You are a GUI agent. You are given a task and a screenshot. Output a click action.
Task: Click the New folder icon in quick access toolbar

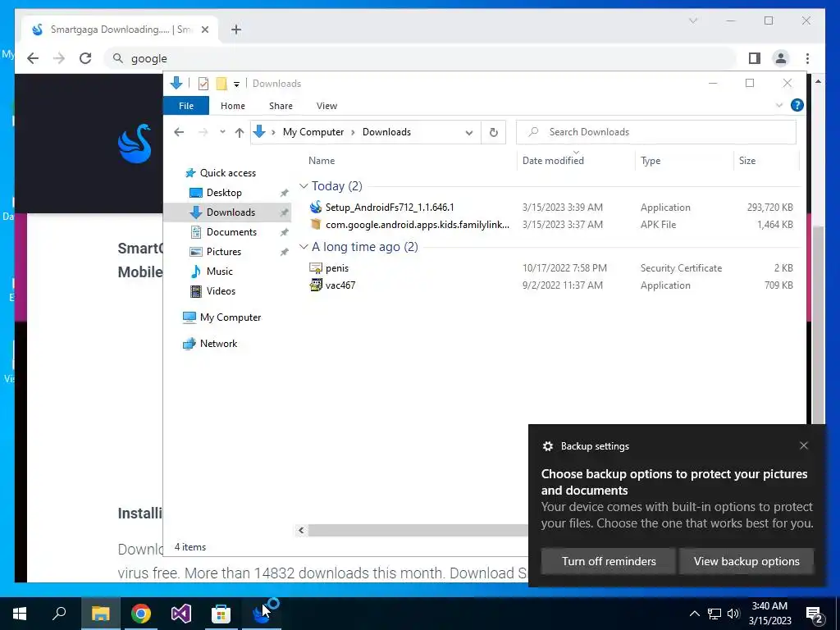[x=221, y=84]
